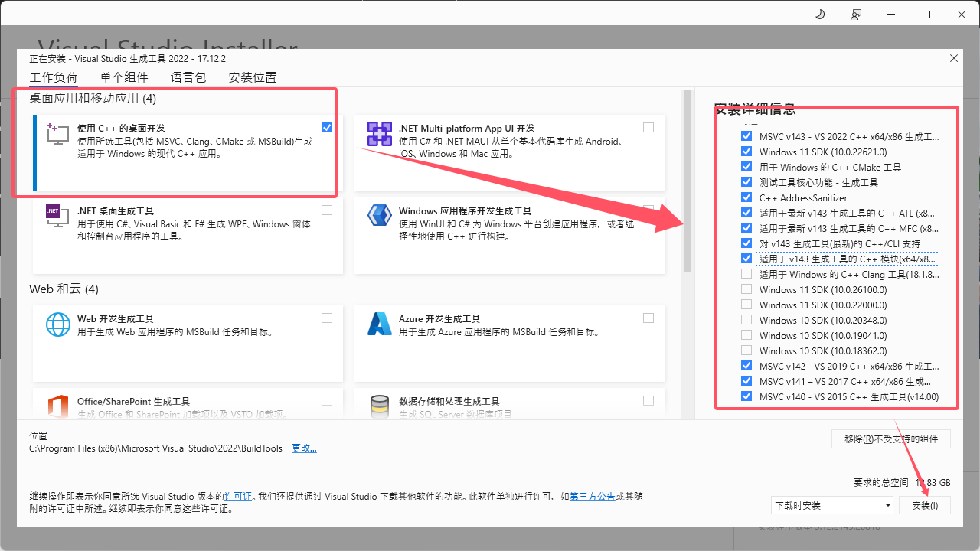Check the data storage and processing checkbox
Viewport: 980px width, 551px height.
[x=648, y=400]
